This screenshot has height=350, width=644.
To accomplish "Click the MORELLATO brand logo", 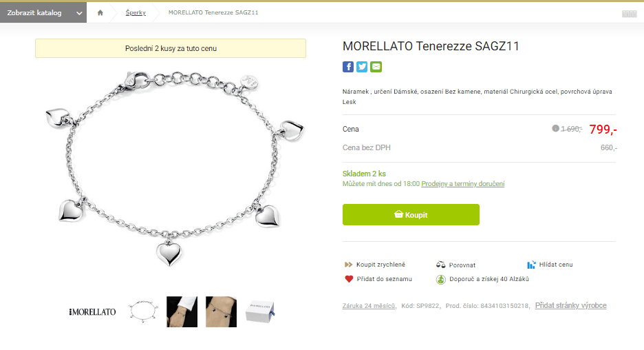I will pyautogui.click(x=92, y=312).
